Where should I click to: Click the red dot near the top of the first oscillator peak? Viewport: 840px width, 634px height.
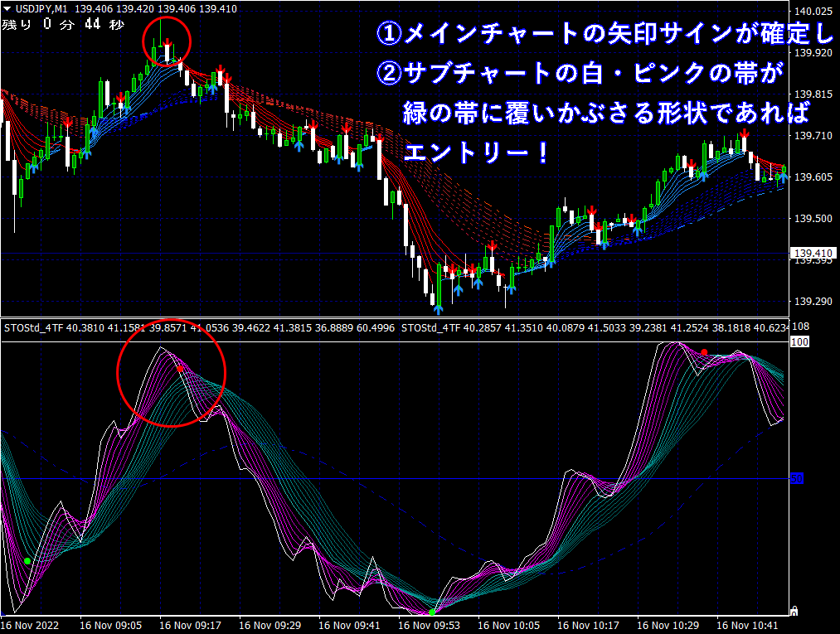[x=180, y=369]
